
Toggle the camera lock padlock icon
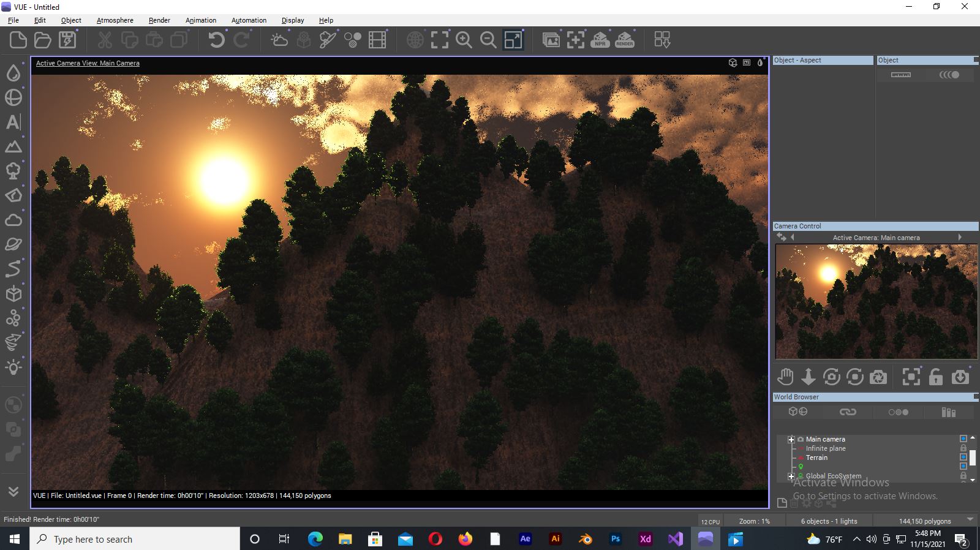[x=936, y=377]
